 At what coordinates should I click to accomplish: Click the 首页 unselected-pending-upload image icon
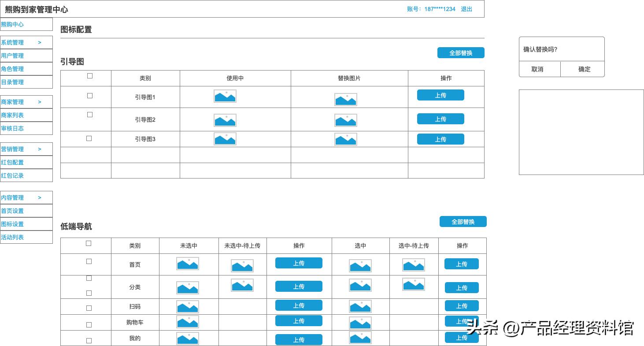pos(243,266)
